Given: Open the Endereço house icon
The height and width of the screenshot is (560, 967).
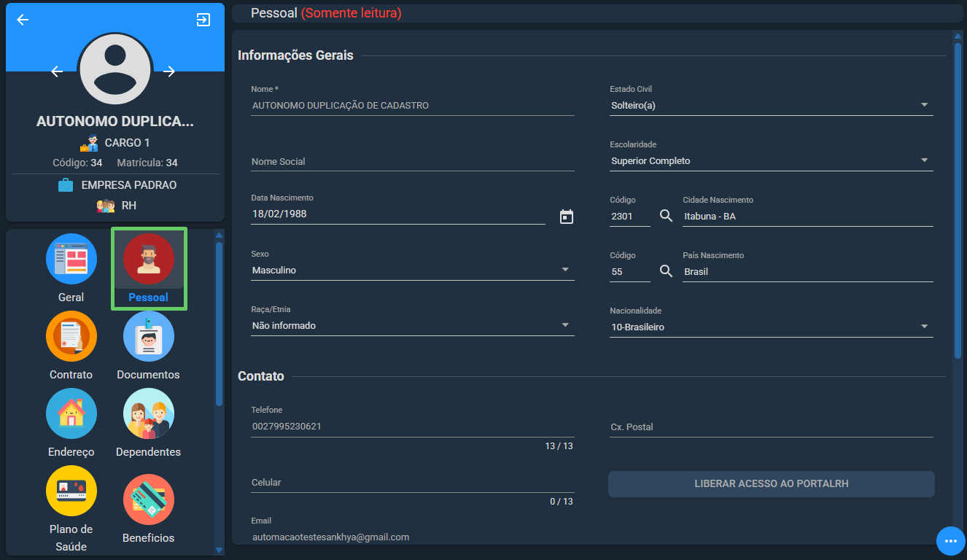Looking at the screenshot, I should 71,413.
